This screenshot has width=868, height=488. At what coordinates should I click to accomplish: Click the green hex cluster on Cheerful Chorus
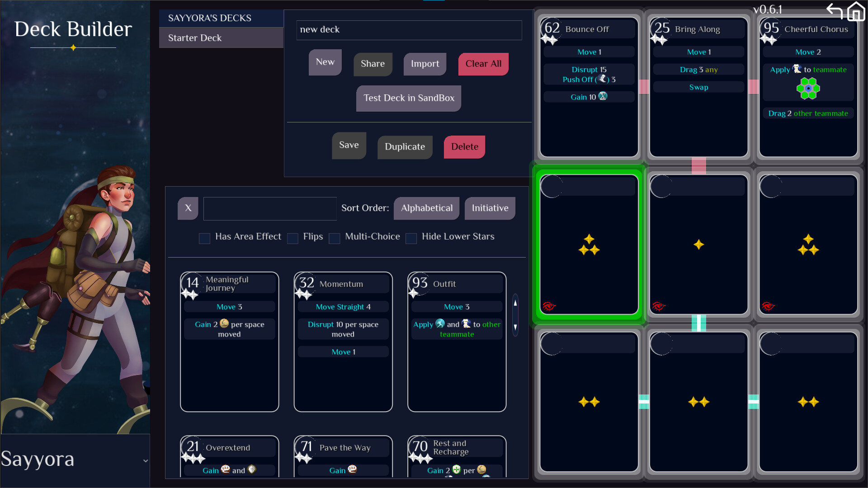[x=808, y=89]
